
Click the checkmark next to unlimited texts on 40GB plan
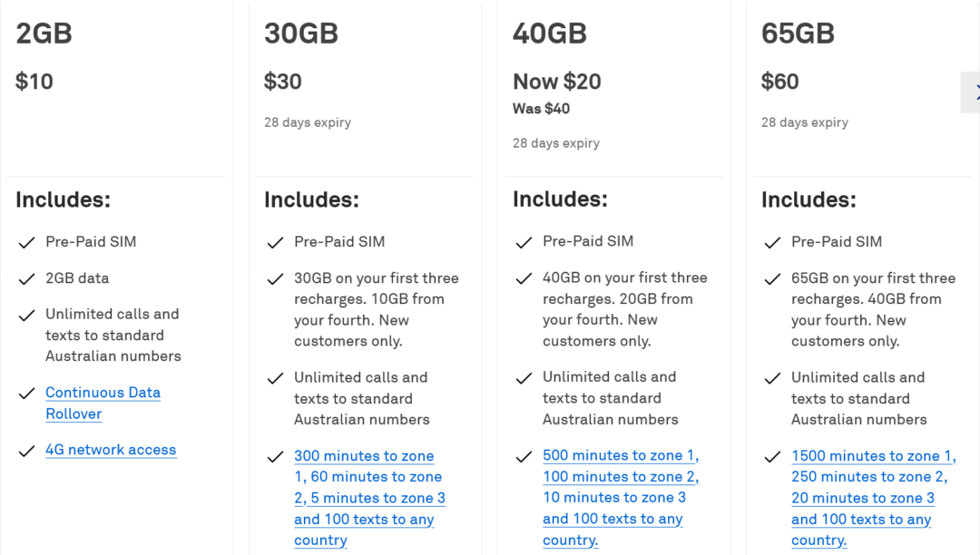pos(524,379)
